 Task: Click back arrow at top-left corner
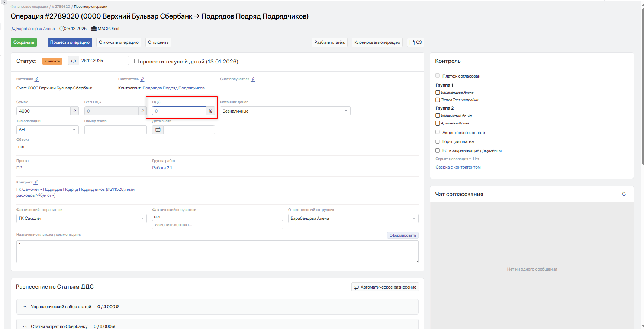point(3,2)
